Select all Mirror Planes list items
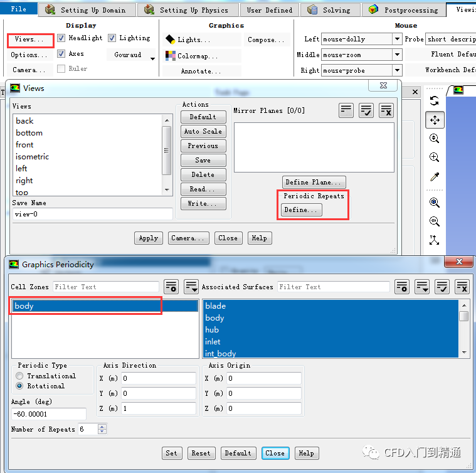 (366, 110)
